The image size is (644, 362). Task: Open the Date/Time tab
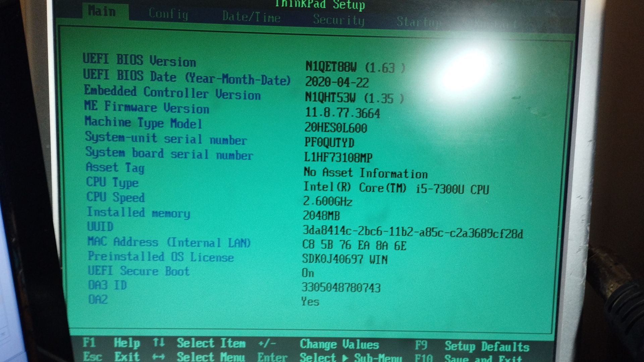pos(251,17)
